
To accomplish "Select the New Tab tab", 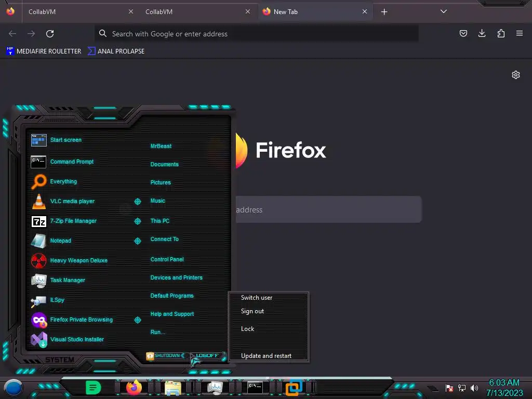I will click(315, 11).
